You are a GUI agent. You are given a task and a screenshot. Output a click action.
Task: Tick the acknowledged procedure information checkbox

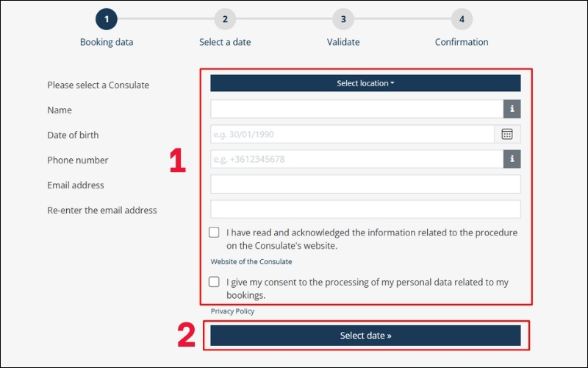(214, 233)
